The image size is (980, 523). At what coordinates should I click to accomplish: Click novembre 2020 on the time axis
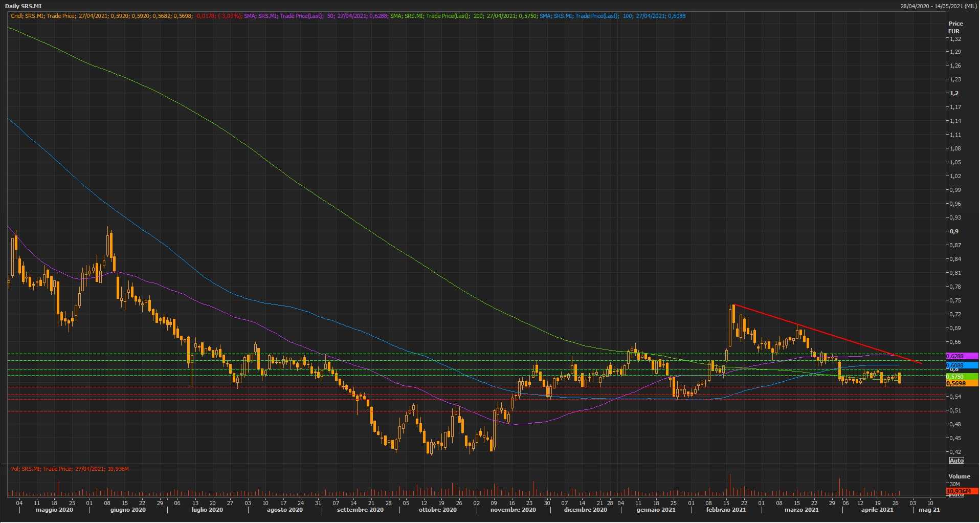tap(513, 510)
